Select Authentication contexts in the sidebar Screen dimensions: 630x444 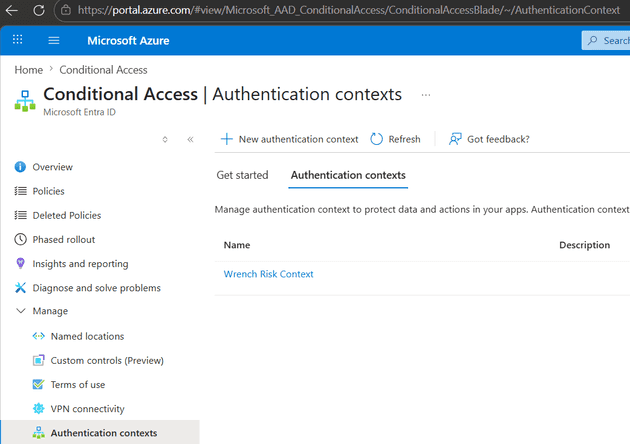104,433
